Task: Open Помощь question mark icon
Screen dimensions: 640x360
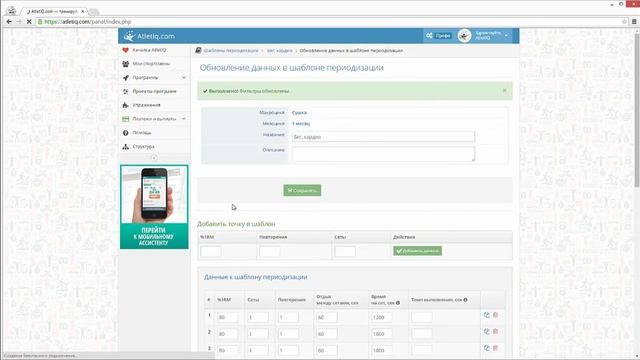Action: [x=126, y=133]
